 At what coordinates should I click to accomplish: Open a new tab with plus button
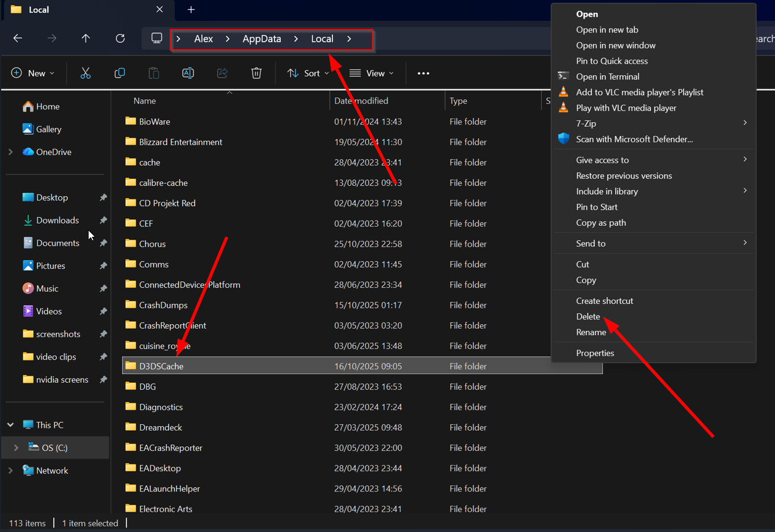point(191,10)
